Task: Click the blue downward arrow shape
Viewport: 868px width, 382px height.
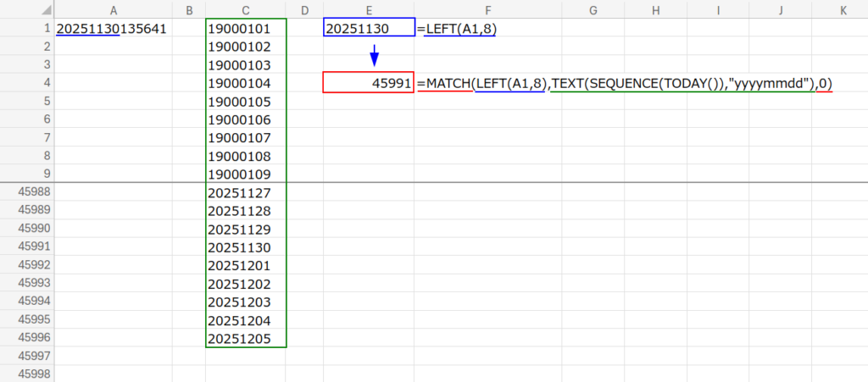Action: pyautogui.click(x=374, y=55)
